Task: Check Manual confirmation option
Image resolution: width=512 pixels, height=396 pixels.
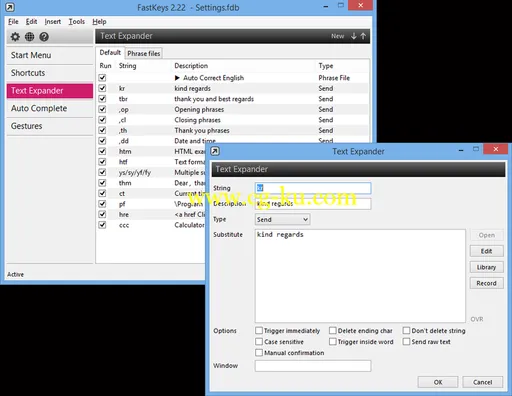Action: [x=259, y=352]
